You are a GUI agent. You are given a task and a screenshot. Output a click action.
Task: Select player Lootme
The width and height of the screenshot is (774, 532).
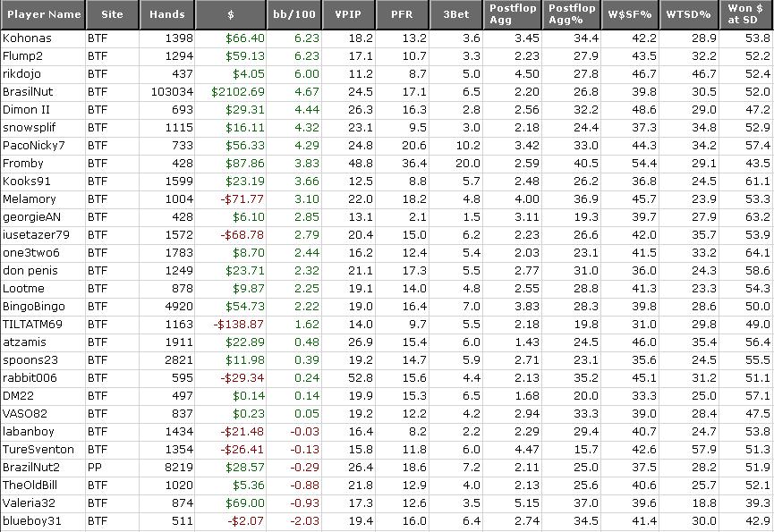[x=23, y=289]
